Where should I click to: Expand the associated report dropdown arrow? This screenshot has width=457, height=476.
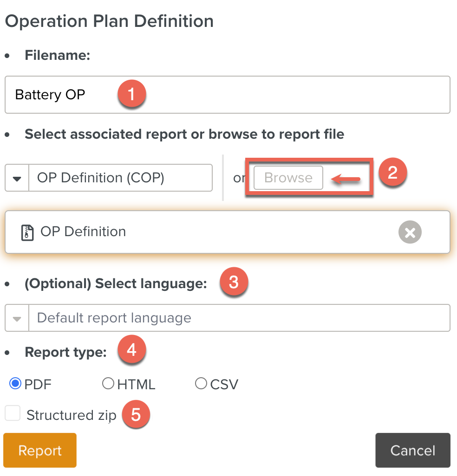[17, 178]
